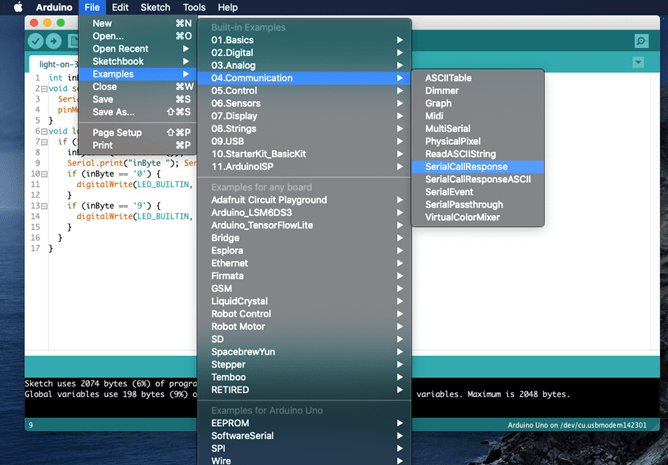The width and height of the screenshot is (668, 465).
Task: Expand Temboo examples
Action: pos(304,377)
